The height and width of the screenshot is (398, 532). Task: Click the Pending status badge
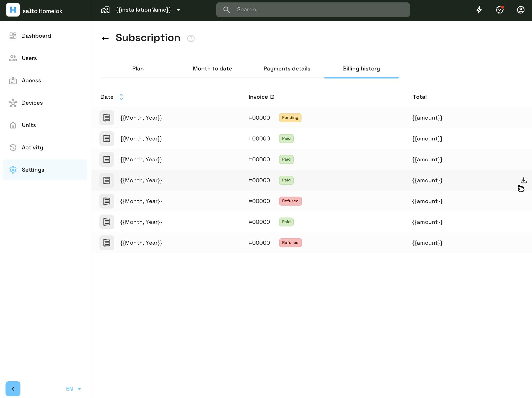[290, 118]
